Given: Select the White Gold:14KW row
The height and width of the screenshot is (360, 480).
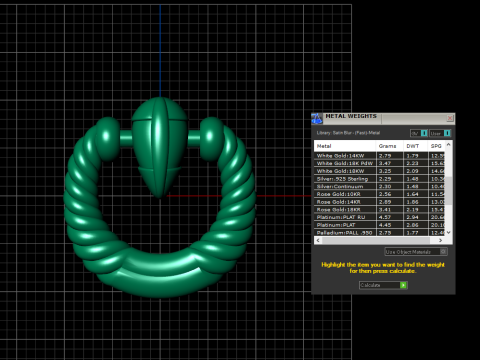Looking at the screenshot, I should pyautogui.click(x=379, y=156).
